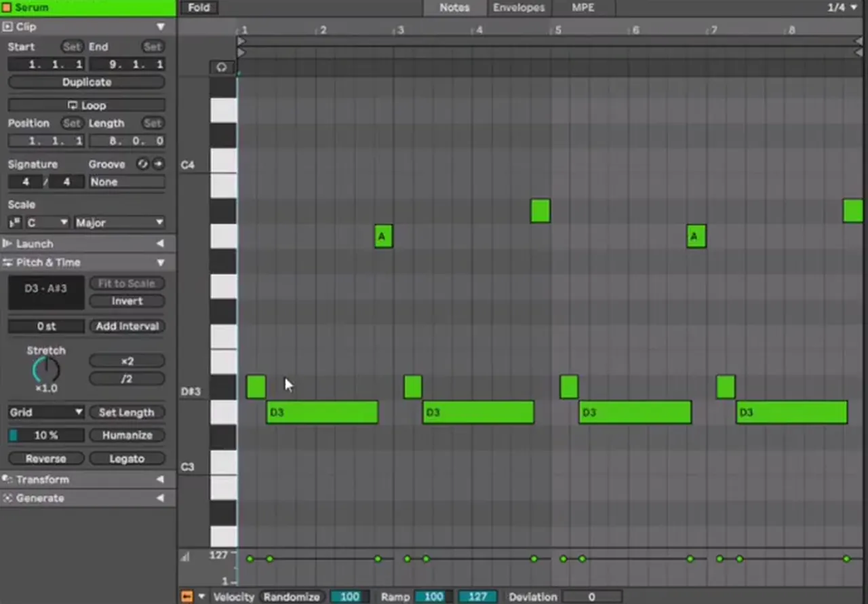Collapse the Clip section triangle
Screen dimensions: 868x604
click(161, 26)
